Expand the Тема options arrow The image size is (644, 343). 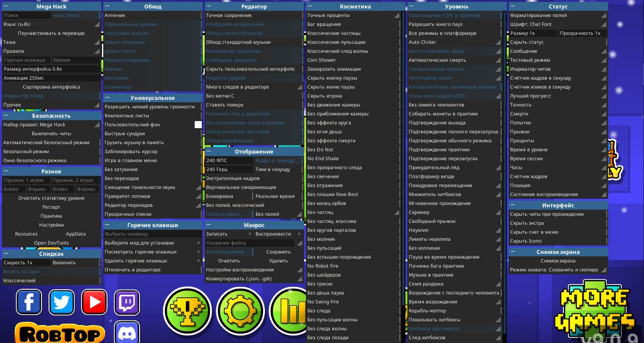pos(97,42)
